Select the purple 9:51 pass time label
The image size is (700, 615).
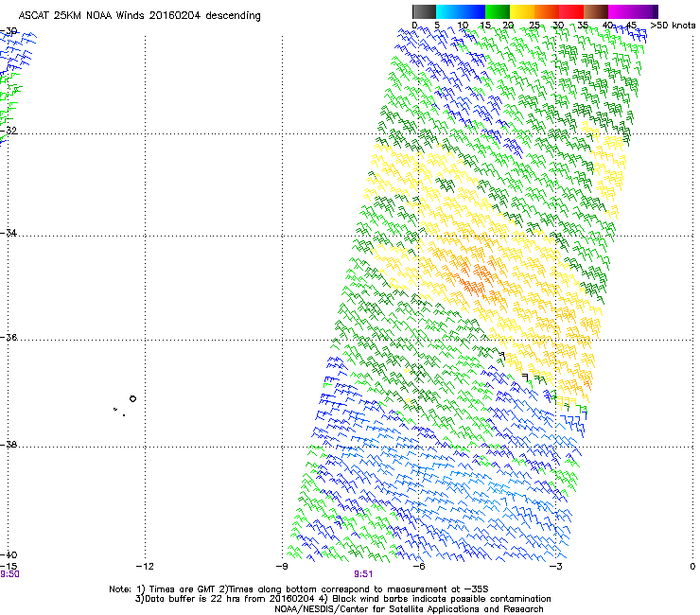(x=363, y=574)
